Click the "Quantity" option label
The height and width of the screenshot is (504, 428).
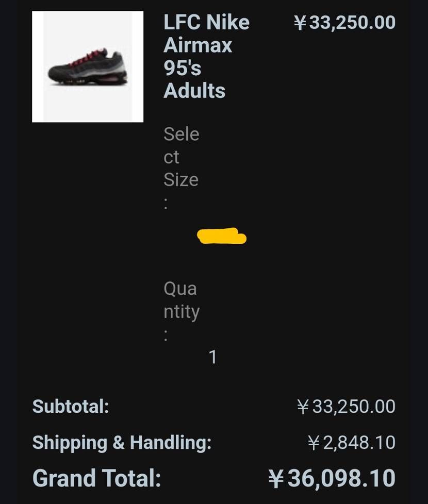click(x=181, y=300)
